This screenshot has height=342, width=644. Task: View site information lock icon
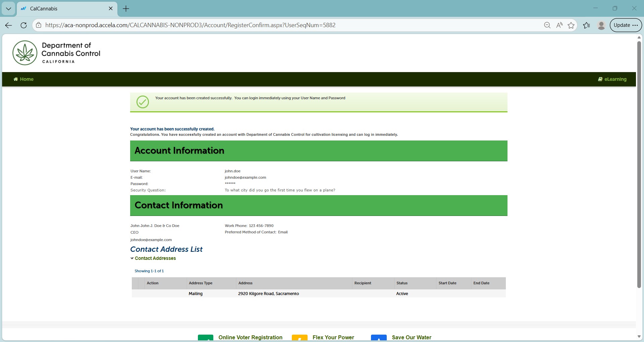click(39, 25)
